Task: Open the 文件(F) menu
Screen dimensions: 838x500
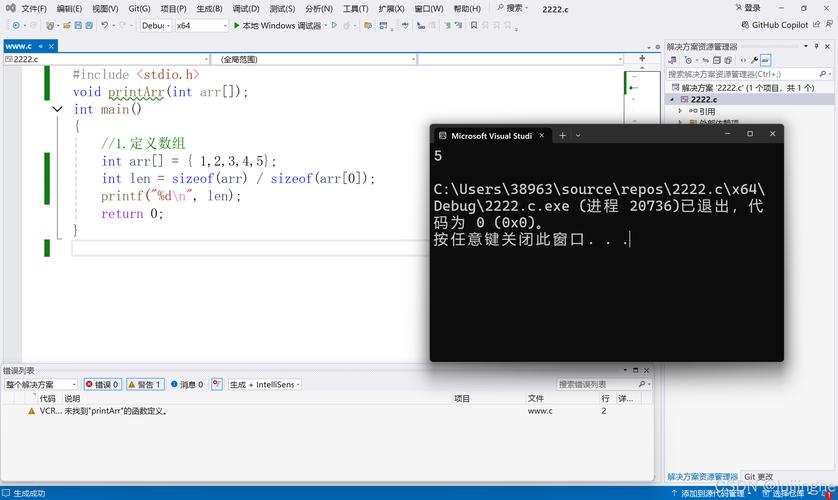Action: (x=34, y=9)
